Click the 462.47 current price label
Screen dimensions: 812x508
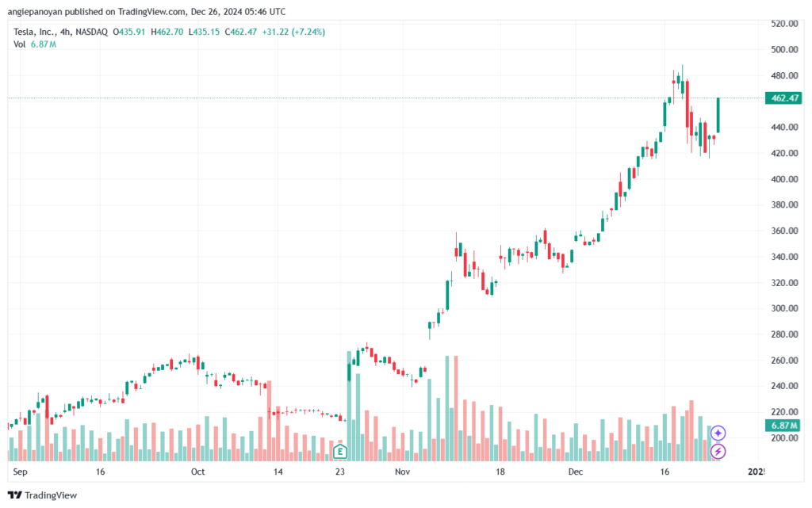point(784,97)
